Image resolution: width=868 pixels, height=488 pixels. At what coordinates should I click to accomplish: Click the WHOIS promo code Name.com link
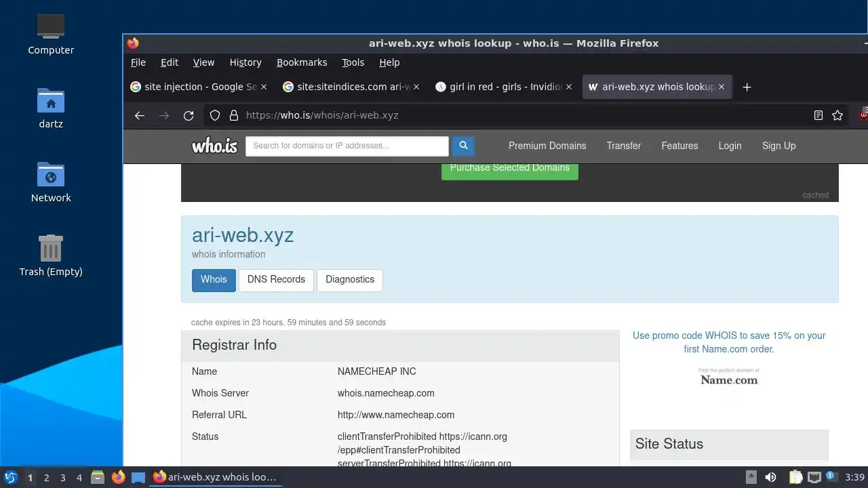(729, 342)
